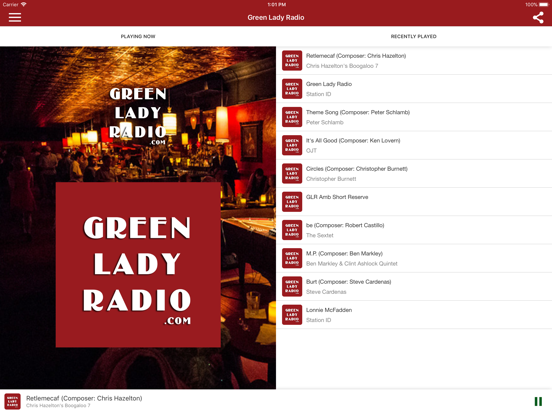
Task: Click artist Chris Hazelton's Boogaloo 7 in list
Action: coord(342,66)
